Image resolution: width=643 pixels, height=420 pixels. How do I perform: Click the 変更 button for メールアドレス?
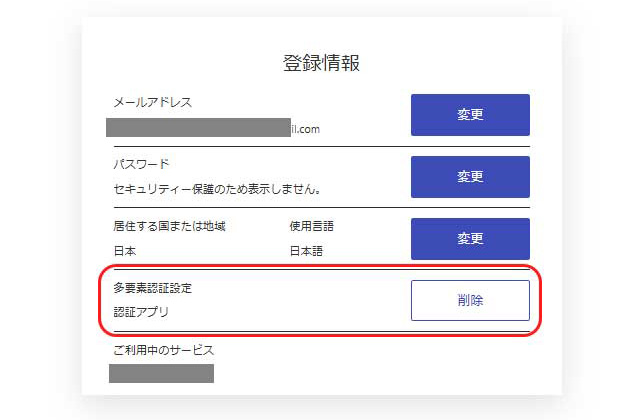point(470,115)
